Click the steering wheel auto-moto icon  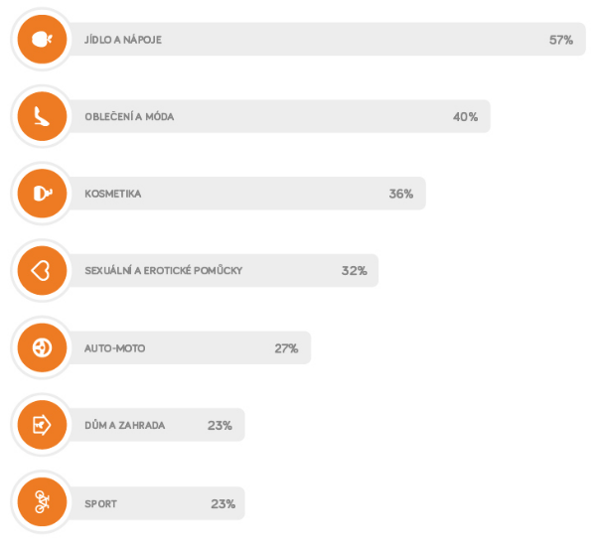coord(42,348)
